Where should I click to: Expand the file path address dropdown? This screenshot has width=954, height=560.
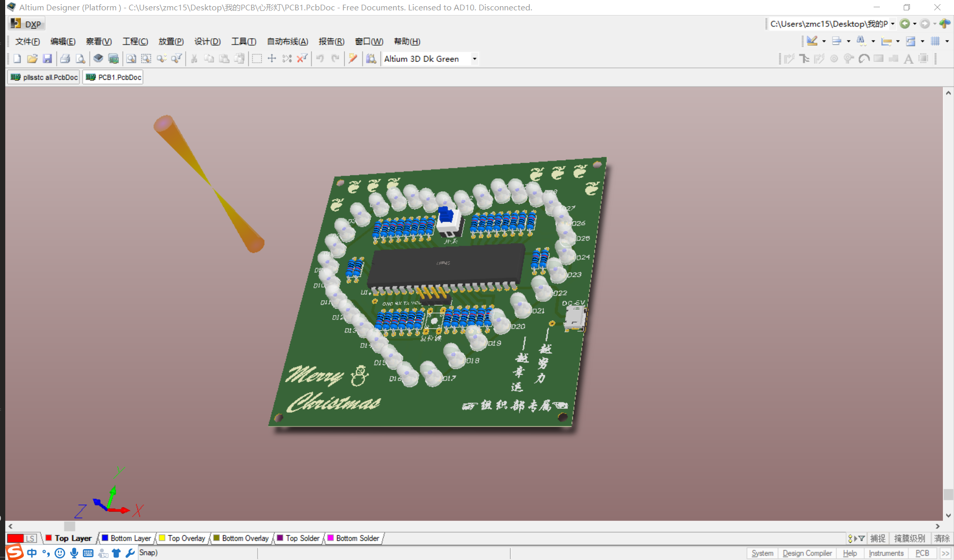(x=893, y=24)
